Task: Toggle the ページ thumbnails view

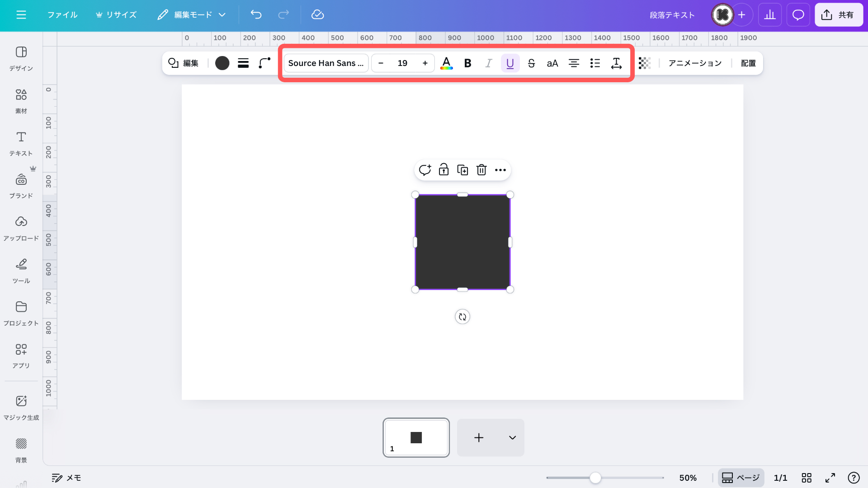Action: click(741, 478)
